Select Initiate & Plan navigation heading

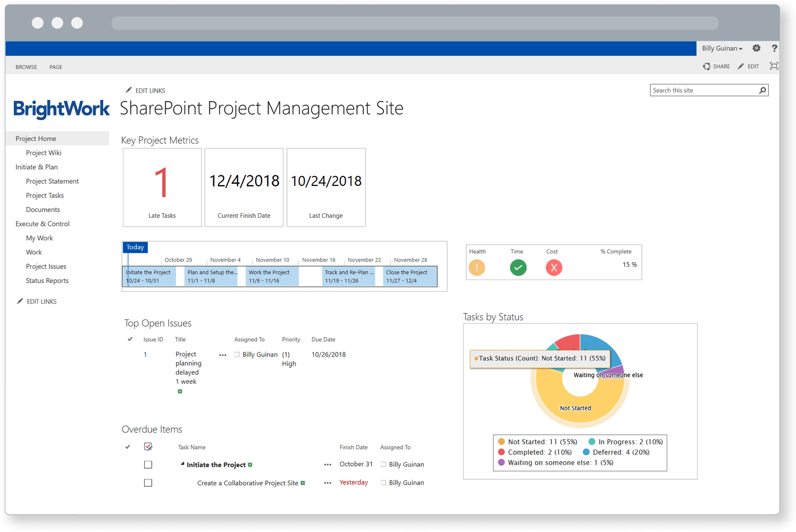click(x=37, y=167)
